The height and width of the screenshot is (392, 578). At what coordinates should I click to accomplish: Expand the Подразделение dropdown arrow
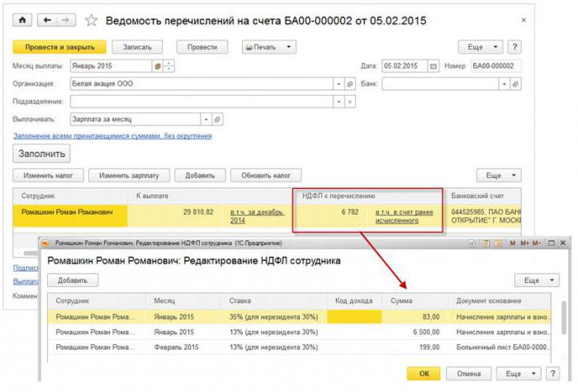pos(338,102)
